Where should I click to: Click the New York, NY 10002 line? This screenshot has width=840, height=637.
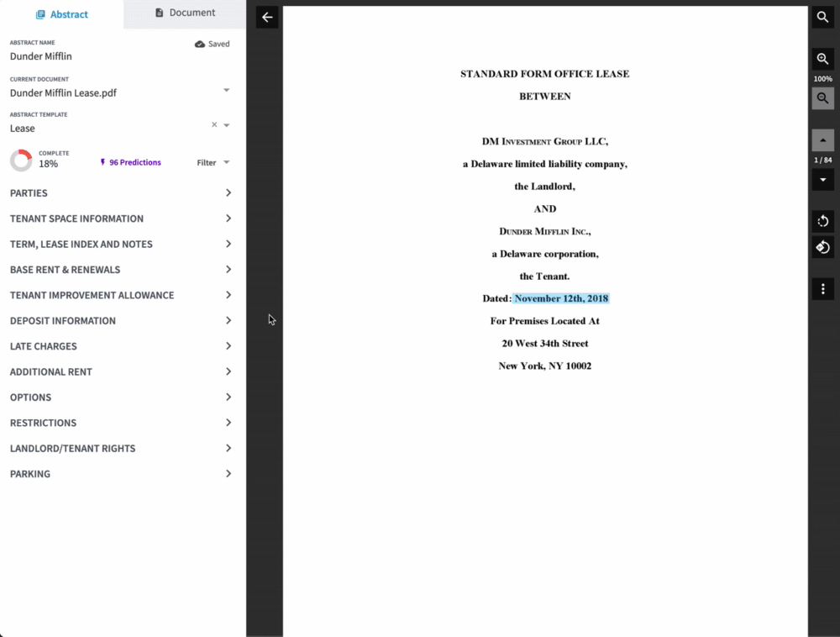pos(545,366)
